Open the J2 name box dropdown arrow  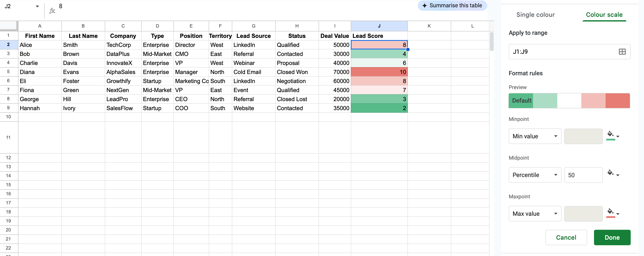click(37, 6)
